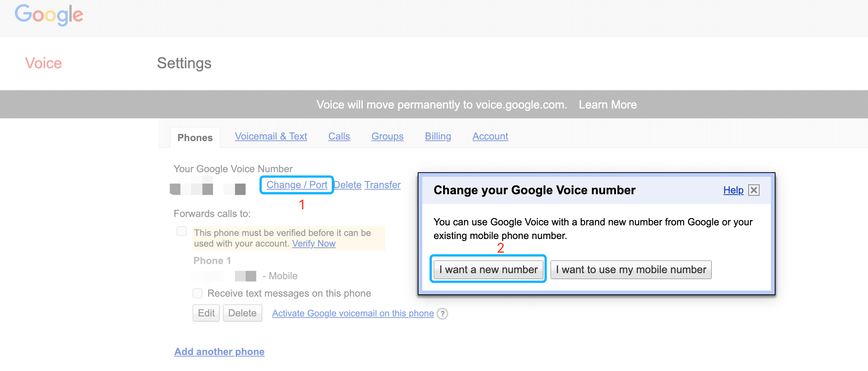Viewport: 868px width, 371px height.
Task: Click Verify Now link
Action: coord(313,244)
